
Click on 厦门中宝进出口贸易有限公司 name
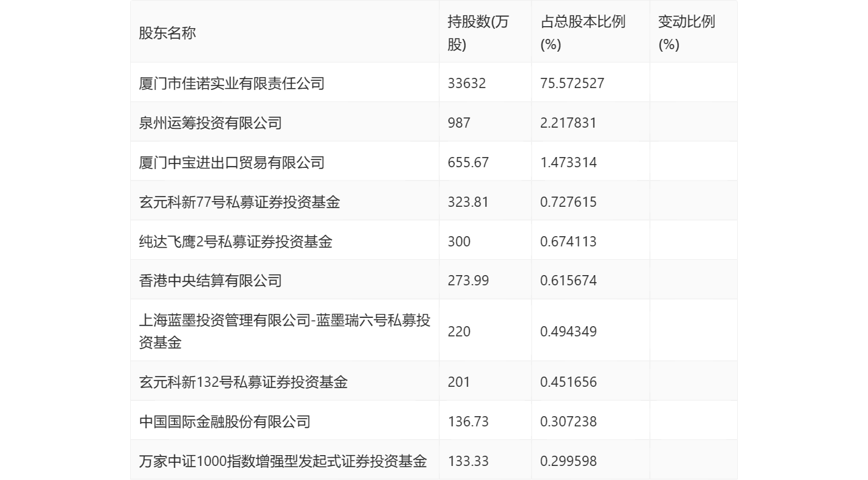[x=232, y=162]
